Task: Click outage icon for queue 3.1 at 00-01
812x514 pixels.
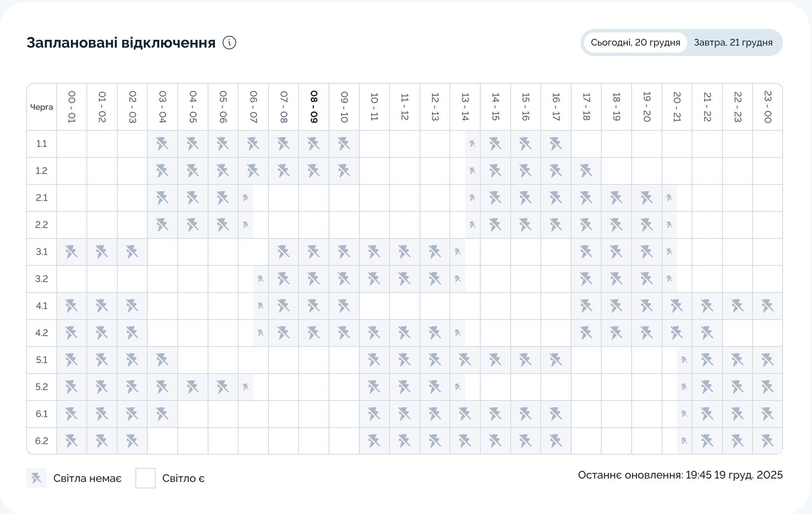Action: pos(72,252)
